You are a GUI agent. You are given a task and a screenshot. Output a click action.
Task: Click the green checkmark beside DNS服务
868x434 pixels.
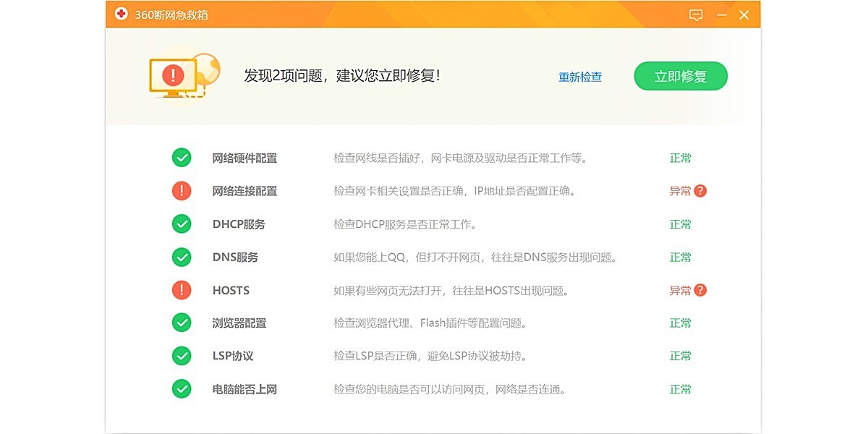tap(182, 257)
